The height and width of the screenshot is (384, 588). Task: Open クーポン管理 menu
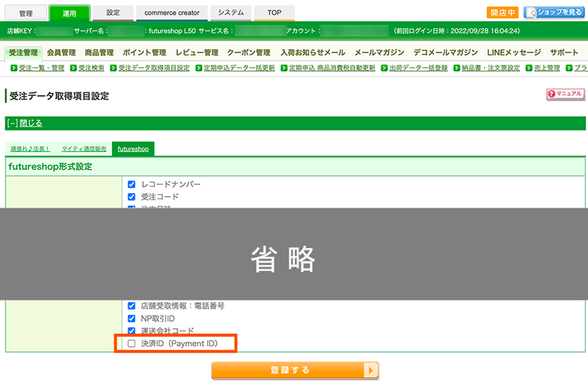249,53
